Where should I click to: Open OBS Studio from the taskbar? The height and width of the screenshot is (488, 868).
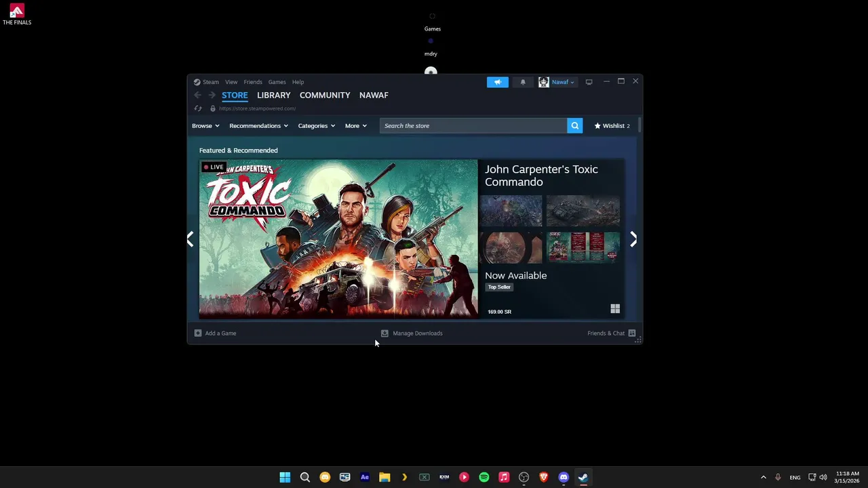524,477
